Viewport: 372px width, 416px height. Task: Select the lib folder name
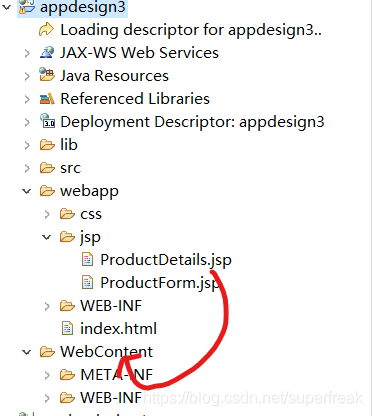[x=69, y=145]
